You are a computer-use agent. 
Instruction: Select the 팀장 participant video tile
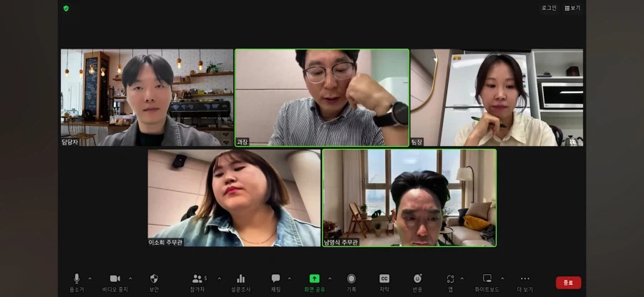pyautogui.click(x=497, y=98)
